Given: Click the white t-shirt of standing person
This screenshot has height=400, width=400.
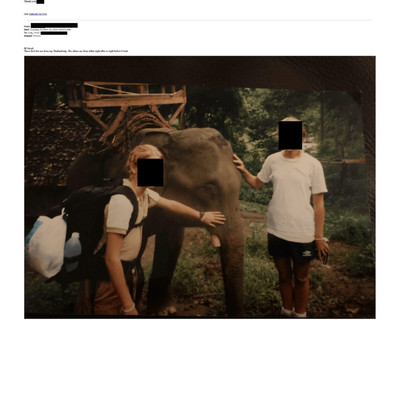Looking at the screenshot, I should pos(292,197).
